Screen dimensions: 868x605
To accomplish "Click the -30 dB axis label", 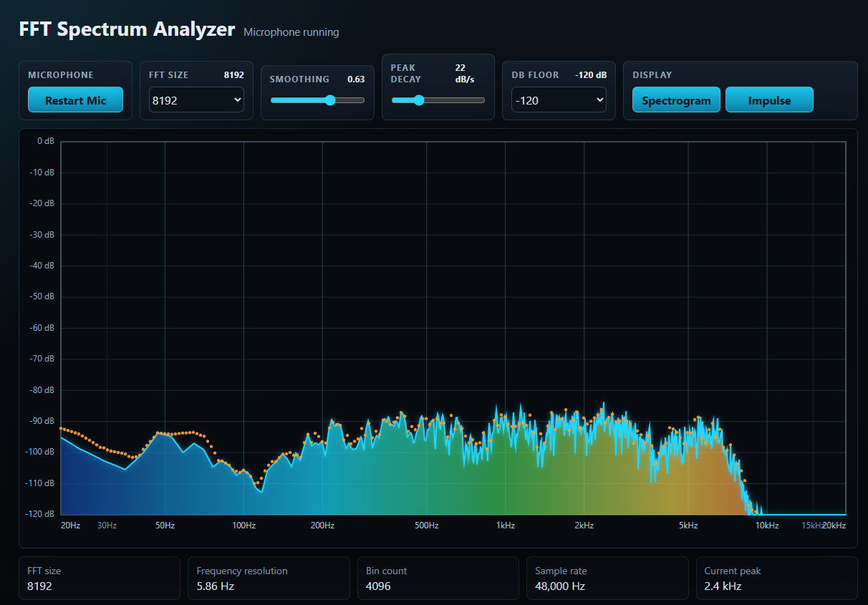I will [44, 234].
